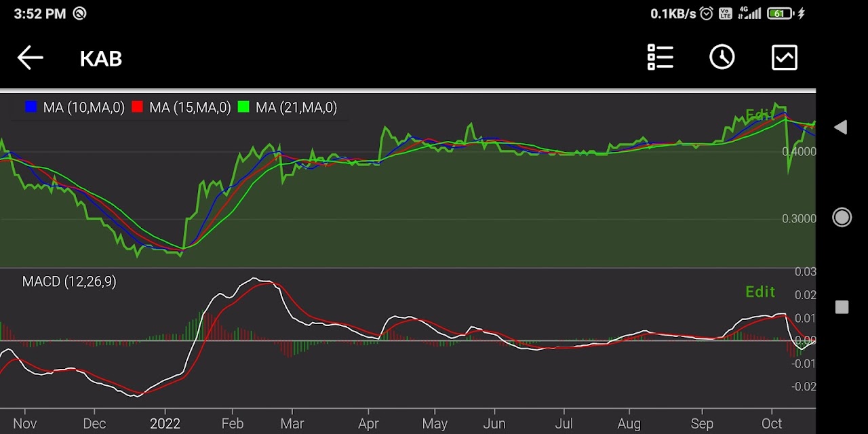Tap the KAB ticker title
This screenshot has height=434, width=868.
(101, 58)
